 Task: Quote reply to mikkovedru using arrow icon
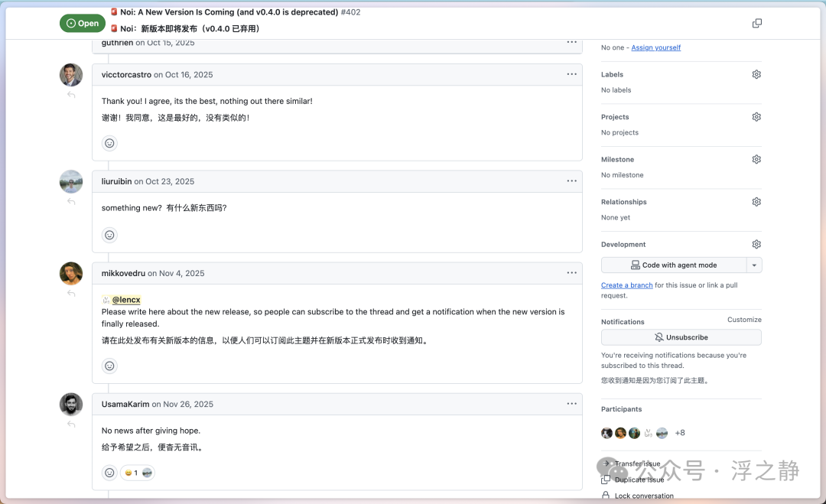(71, 294)
